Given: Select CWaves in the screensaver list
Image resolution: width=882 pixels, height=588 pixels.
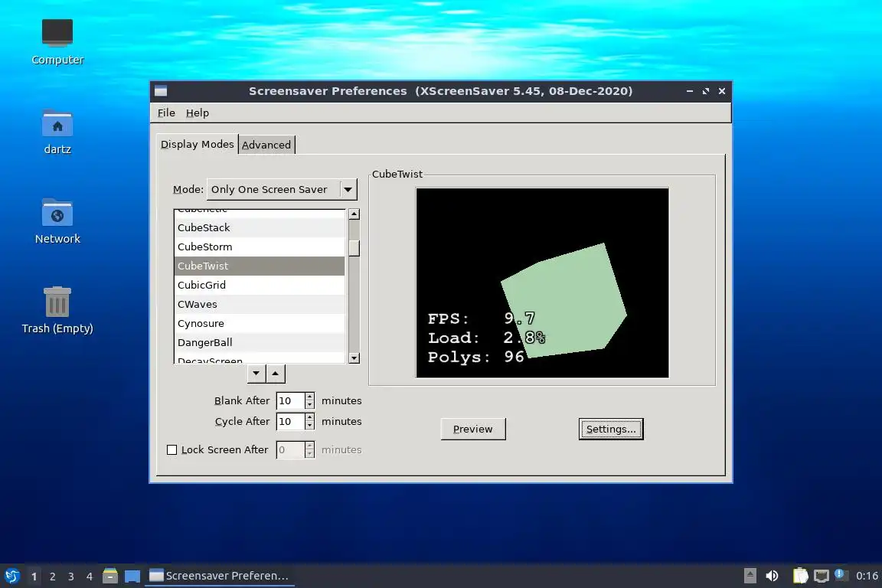Looking at the screenshot, I should (260, 304).
